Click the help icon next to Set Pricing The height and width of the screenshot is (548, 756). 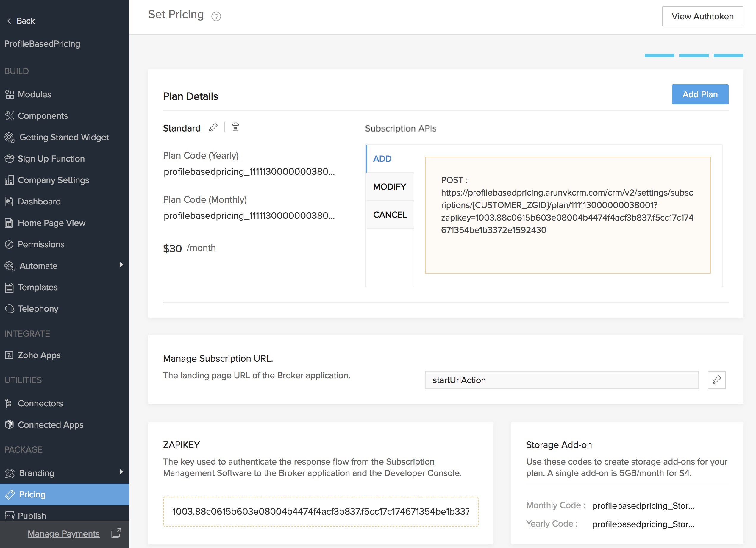(x=216, y=16)
